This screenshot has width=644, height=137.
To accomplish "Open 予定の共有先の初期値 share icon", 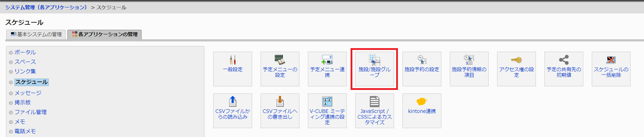I will coord(564,59).
